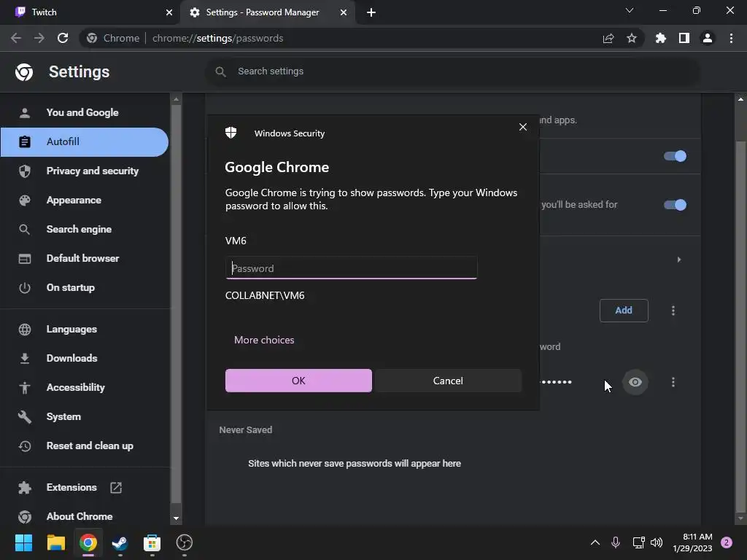Click the Chrome logo beside Settings title

(x=24, y=72)
